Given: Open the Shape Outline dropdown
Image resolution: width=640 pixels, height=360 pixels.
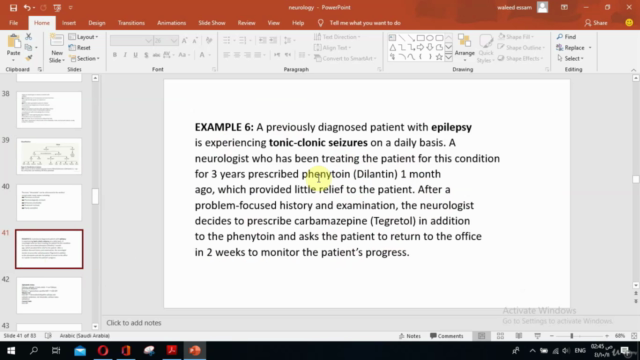Looking at the screenshot, I should coord(521,48).
